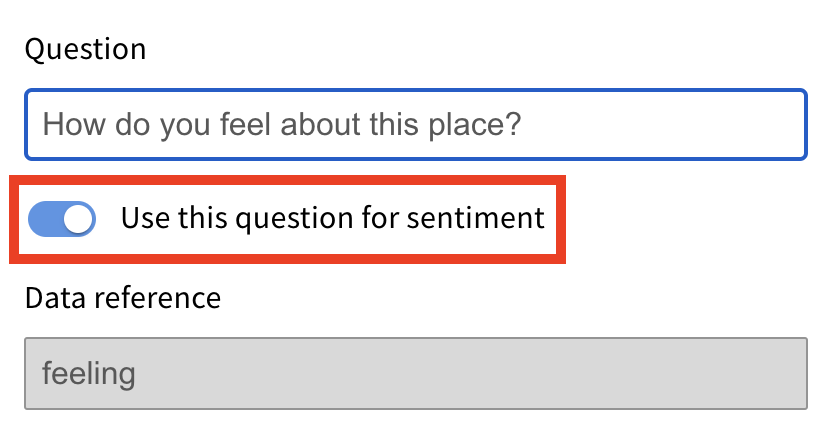Image resolution: width=832 pixels, height=430 pixels.
Task: Focus the 'How do you feel' field
Action: click(415, 125)
